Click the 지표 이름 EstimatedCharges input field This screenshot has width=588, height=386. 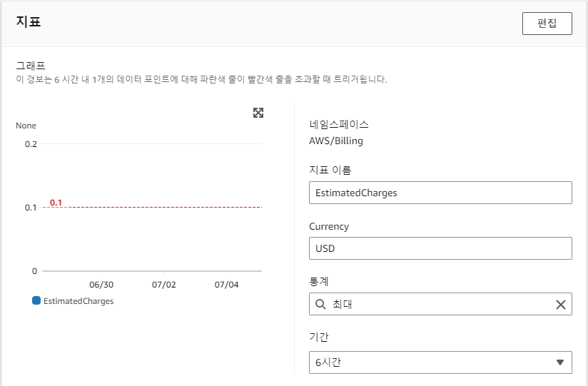[440, 193]
